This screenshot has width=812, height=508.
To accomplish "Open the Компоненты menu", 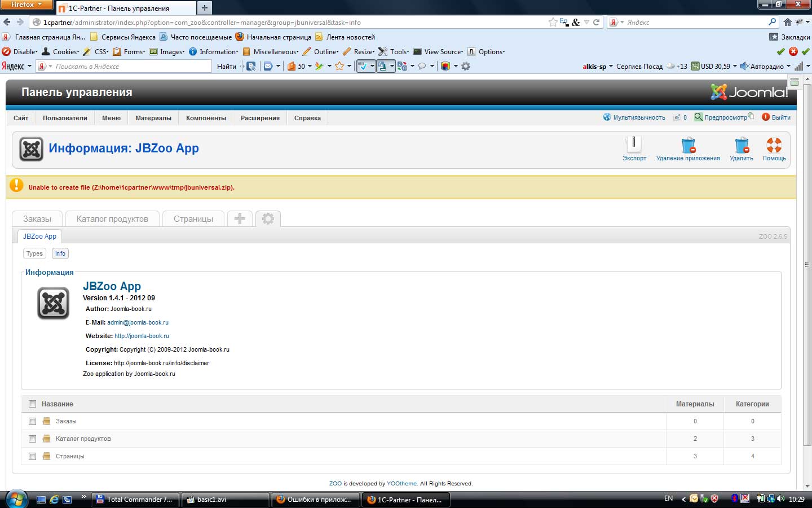I will tap(206, 118).
